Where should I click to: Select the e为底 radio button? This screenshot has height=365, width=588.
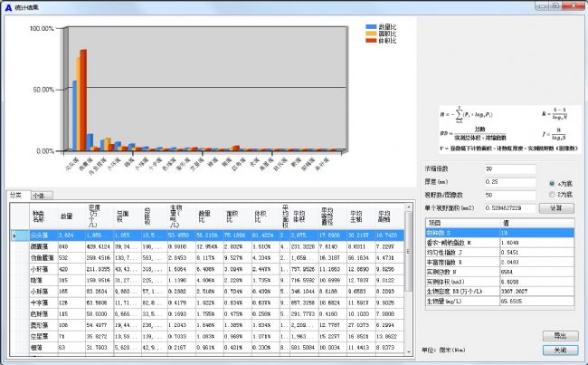(x=553, y=182)
